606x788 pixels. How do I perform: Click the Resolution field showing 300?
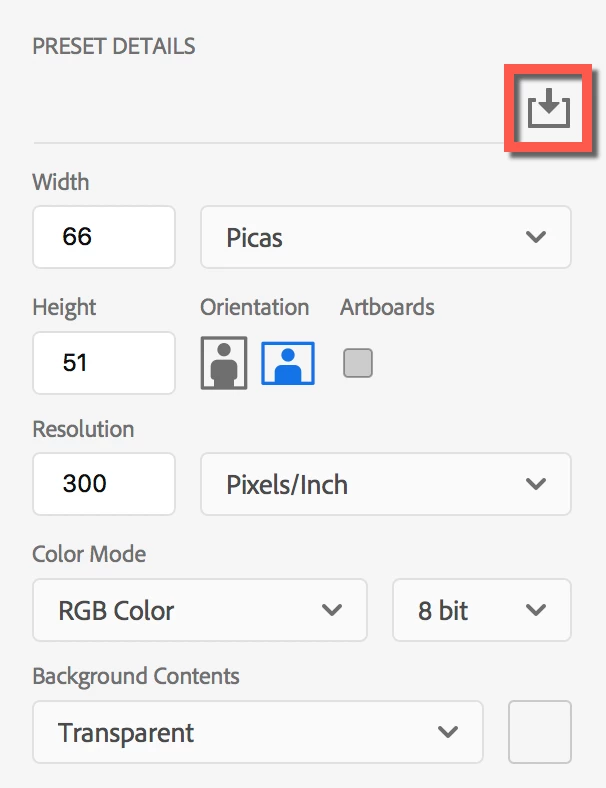pyautogui.click(x=104, y=484)
